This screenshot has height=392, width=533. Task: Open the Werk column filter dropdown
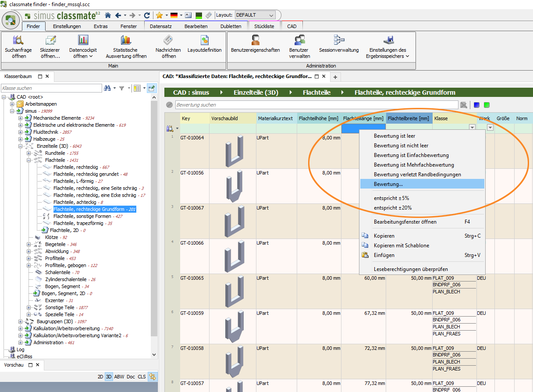pos(490,128)
